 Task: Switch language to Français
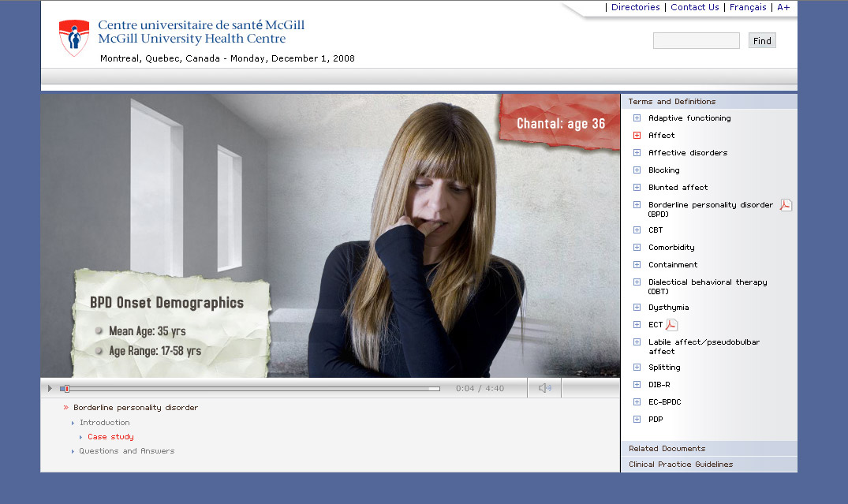pos(748,7)
